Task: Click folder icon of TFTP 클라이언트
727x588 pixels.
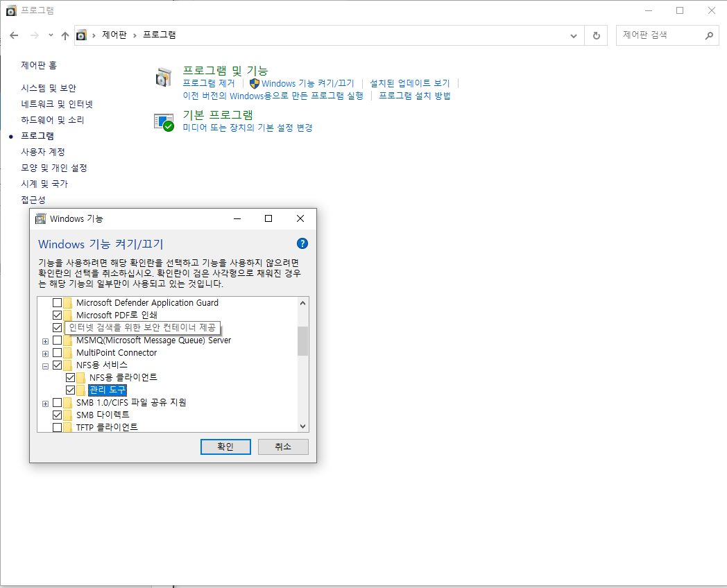Action: pyautogui.click(x=68, y=427)
